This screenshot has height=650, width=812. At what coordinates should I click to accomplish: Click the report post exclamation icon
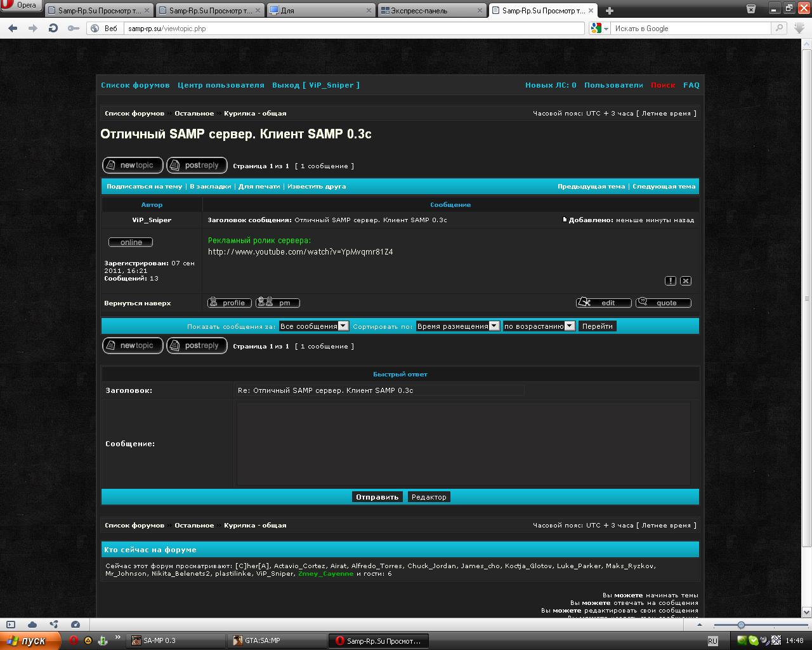671,281
